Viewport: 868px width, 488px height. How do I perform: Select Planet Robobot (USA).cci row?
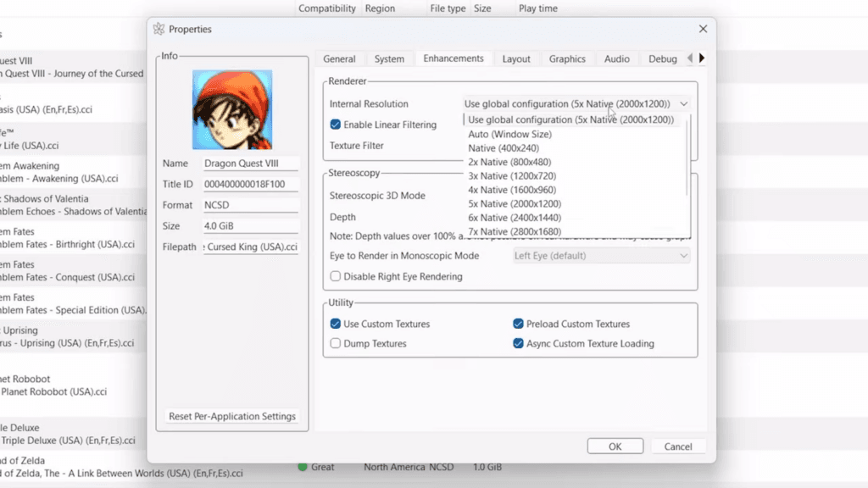(x=53, y=391)
